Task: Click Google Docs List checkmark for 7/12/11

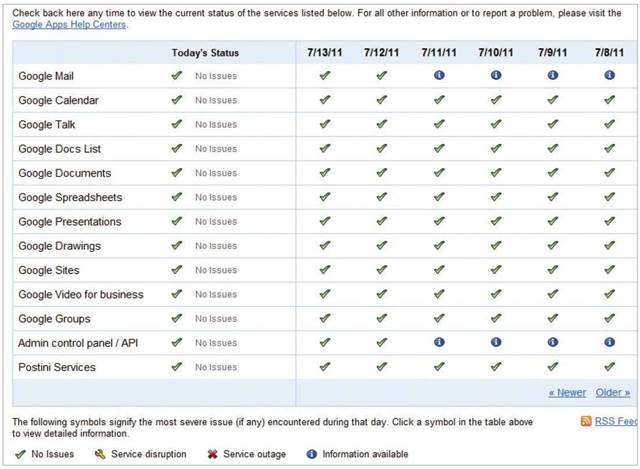Action: coord(382,148)
